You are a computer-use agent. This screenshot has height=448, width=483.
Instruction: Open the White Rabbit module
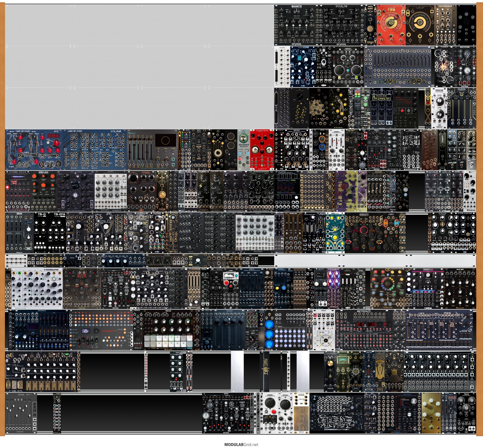[370, 25]
